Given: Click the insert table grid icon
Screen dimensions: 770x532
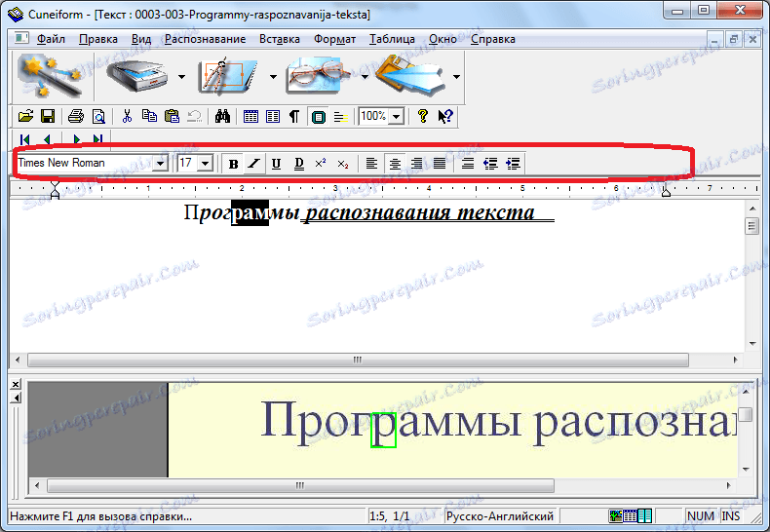Looking at the screenshot, I should click(250, 116).
